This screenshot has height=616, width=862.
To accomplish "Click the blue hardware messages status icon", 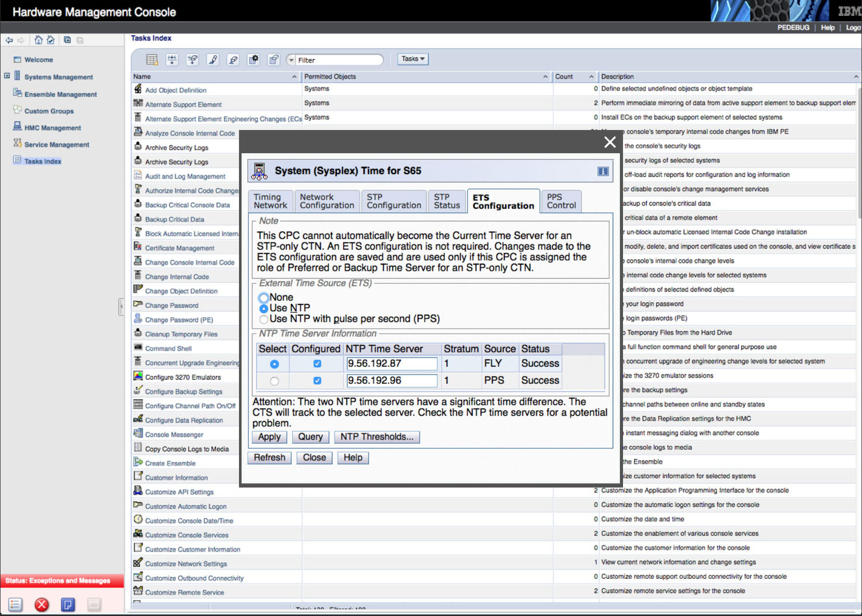I will pos(68,604).
